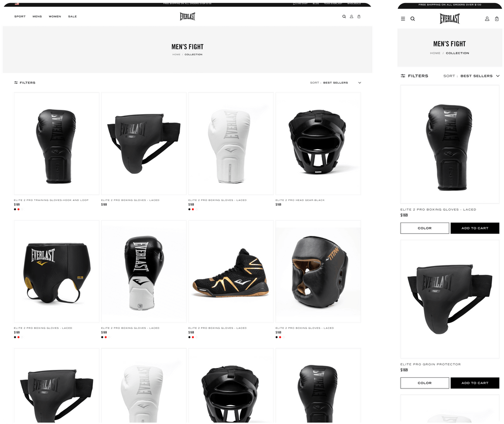Click the Home breadcrumb link on desktop
The width and height of the screenshot is (504, 424).
(176, 54)
